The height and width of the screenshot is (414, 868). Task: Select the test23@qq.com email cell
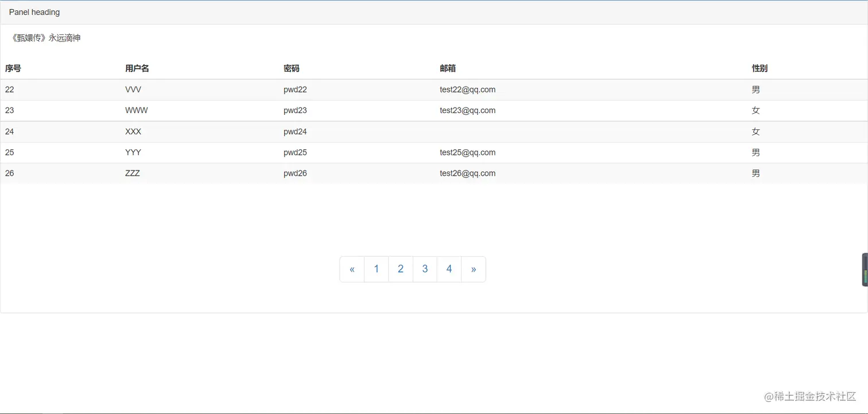(x=468, y=110)
